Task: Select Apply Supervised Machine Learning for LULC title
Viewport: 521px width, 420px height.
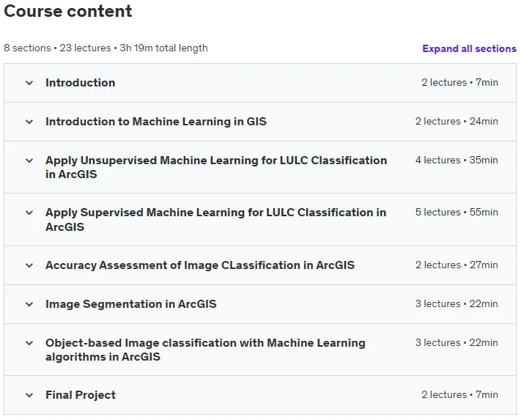Action: [215, 220]
